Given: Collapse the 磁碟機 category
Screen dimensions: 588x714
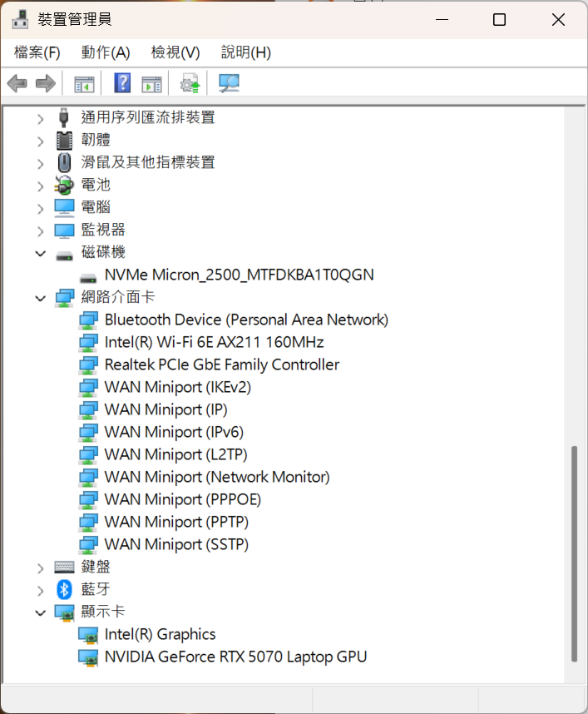Looking at the screenshot, I should pyautogui.click(x=41, y=254).
